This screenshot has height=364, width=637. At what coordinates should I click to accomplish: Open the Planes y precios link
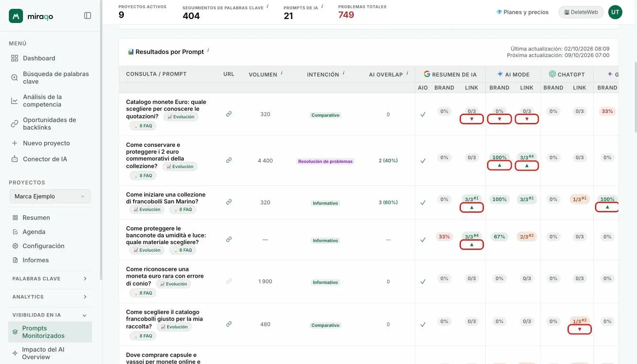coord(522,12)
